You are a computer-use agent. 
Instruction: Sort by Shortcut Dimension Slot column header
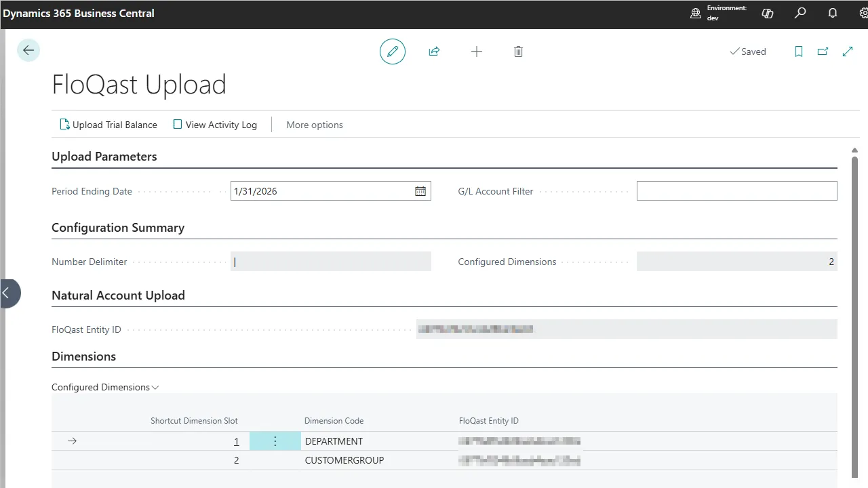(x=194, y=421)
